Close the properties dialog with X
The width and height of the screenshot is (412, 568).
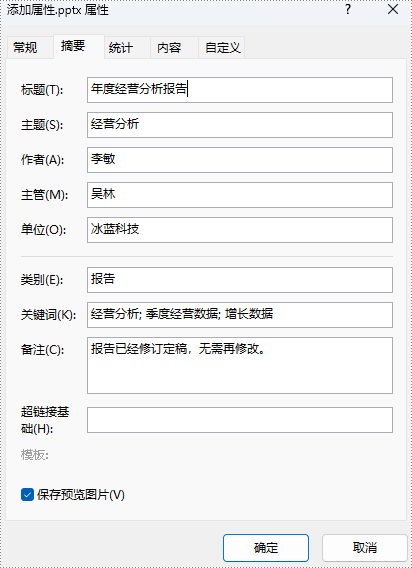(393, 10)
